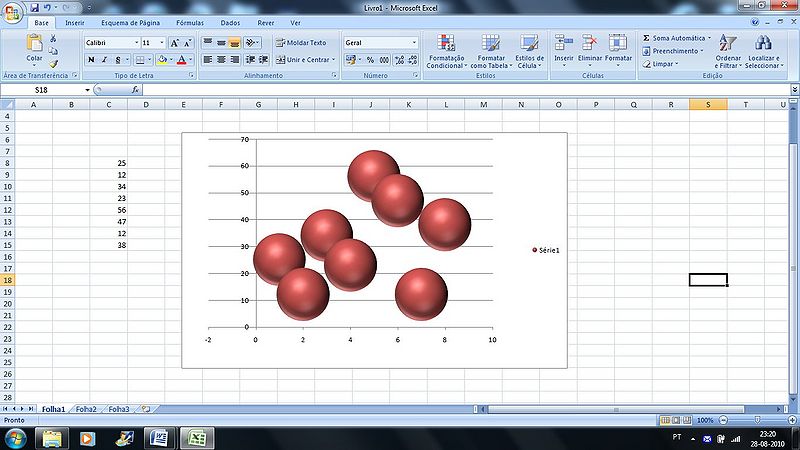Toggle italic formatting in Tipo de Letra

click(104, 60)
